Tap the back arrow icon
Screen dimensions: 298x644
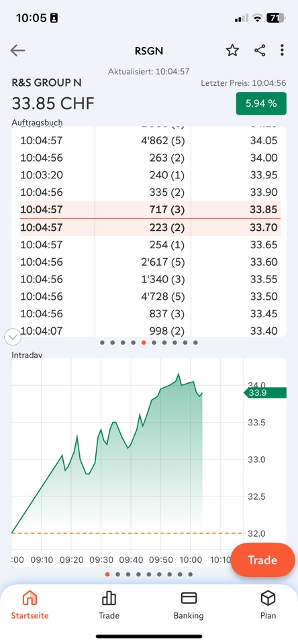[x=17, y=50]
